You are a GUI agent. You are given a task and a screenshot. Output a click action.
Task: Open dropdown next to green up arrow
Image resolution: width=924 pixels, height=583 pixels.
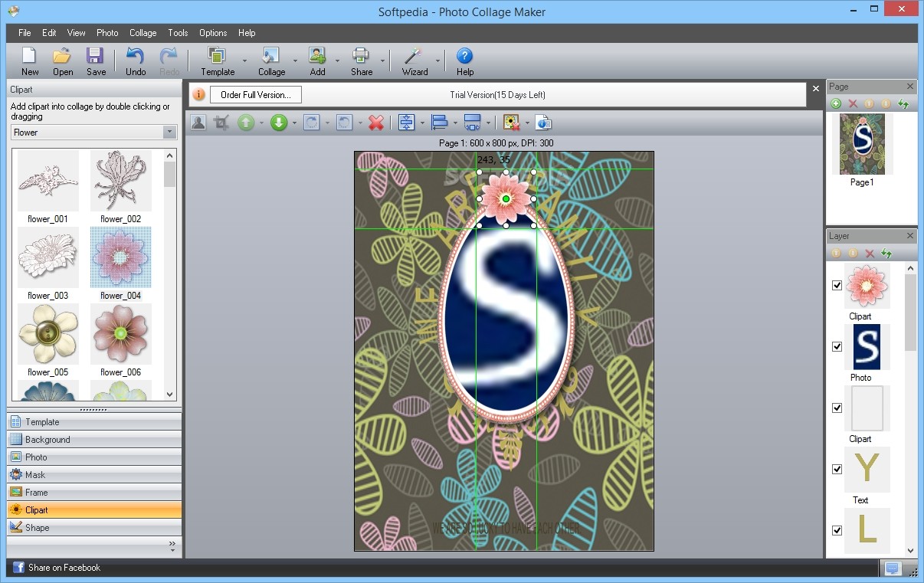pyautogui.click(x=261, y=123)
